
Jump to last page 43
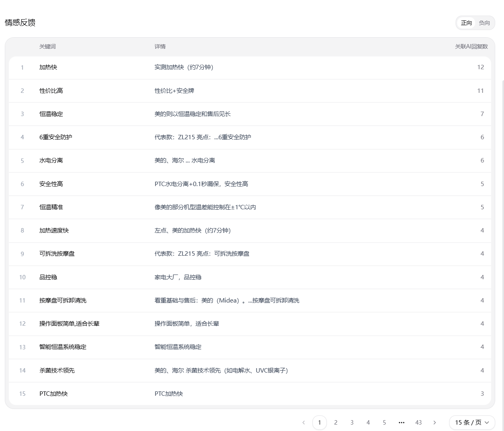418,423
